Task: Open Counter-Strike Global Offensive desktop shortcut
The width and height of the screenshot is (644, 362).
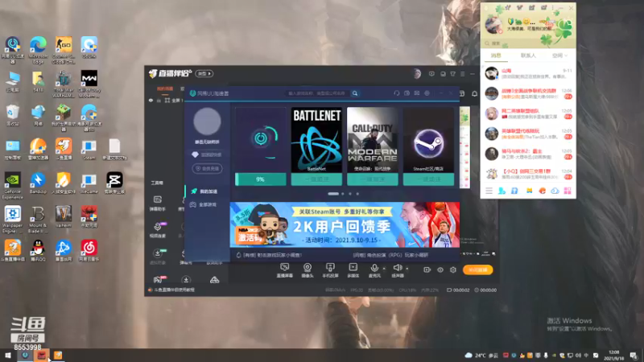Action: 64,50
